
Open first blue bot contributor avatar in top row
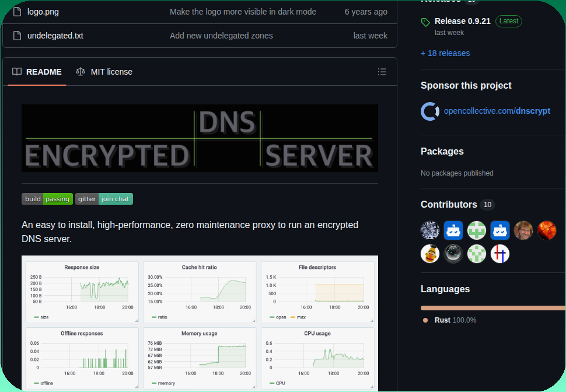[453, 230]
